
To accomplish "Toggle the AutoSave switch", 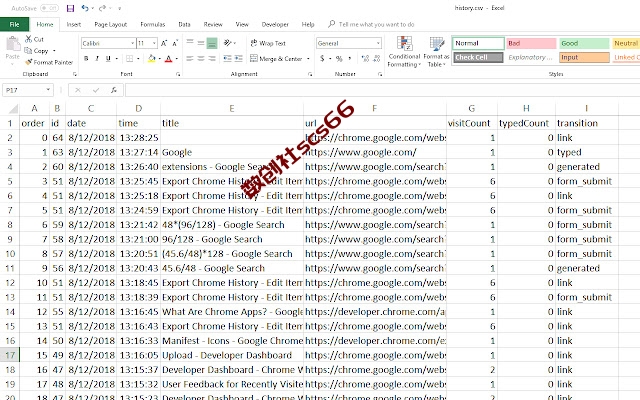I will (49, 8).
